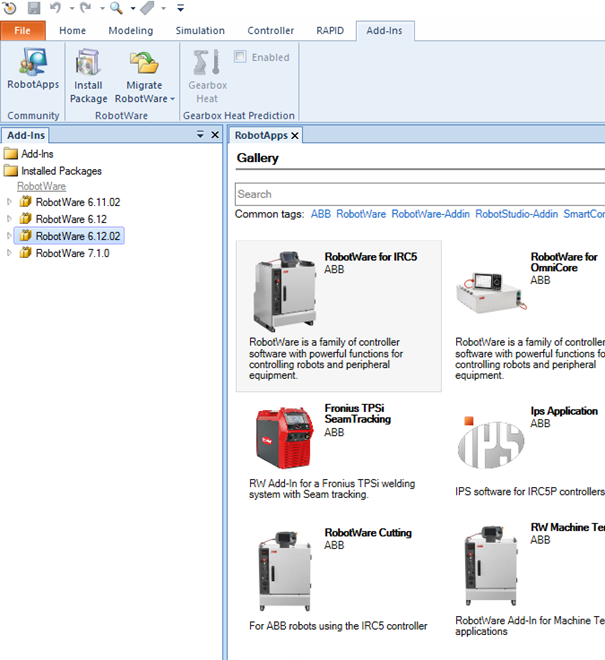Open the Add-Ins panel options dropdown
Image resolution: width=605 pixels, height=660 pixels.
coord(200,135)
